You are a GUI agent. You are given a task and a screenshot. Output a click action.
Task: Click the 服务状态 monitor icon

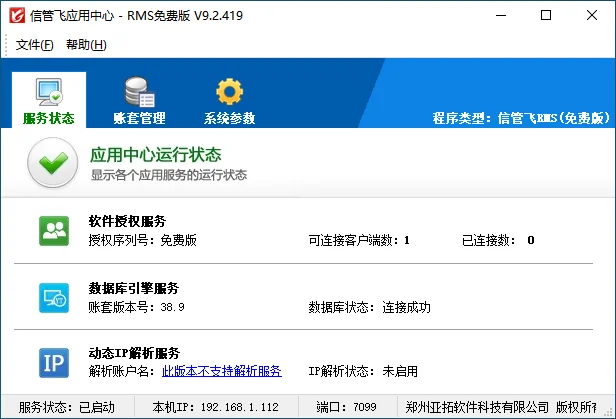click(x=49, y=92)
